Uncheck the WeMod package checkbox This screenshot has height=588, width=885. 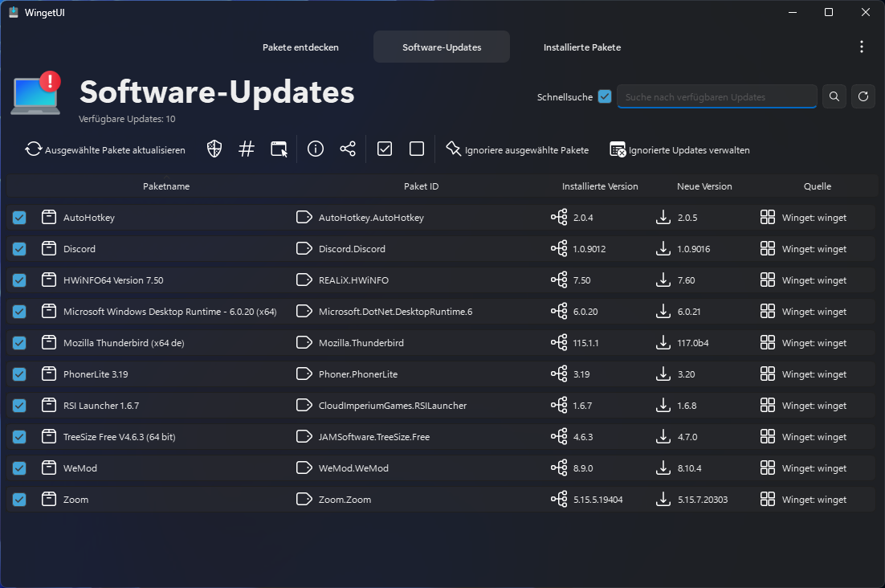point(19,468)
